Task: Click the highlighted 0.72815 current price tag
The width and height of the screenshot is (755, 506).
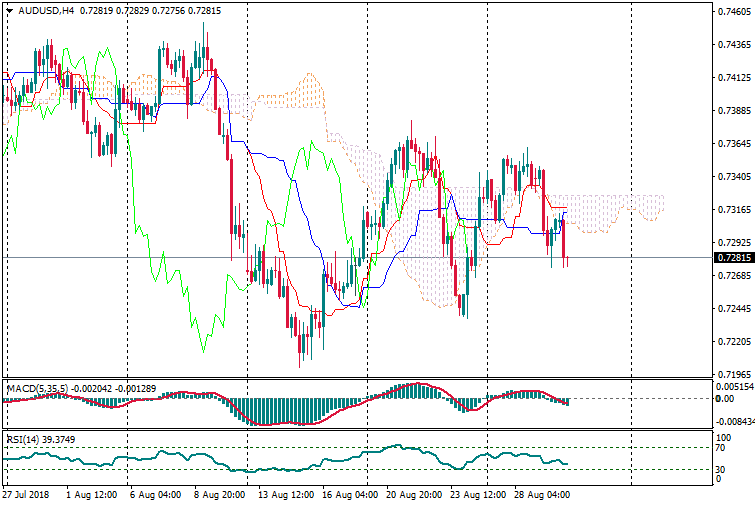Action: point(734,258)
